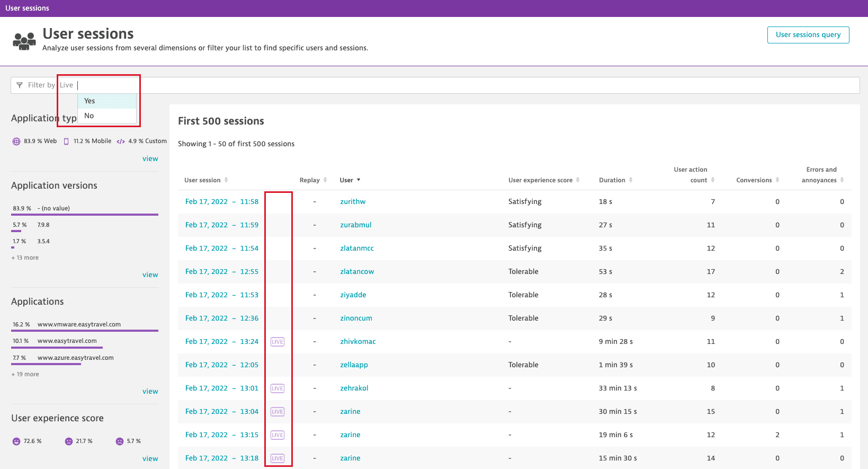Click the www.vmware.easytravel.com usage bar
Image resolution: width=868 pixels, height=469 pixels.
(x=85, y=331)
